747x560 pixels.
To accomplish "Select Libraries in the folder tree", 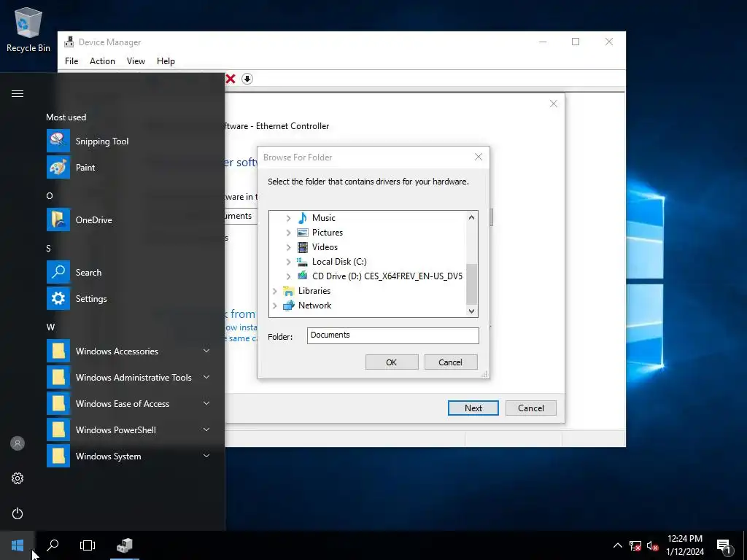I will coord(314,291).
